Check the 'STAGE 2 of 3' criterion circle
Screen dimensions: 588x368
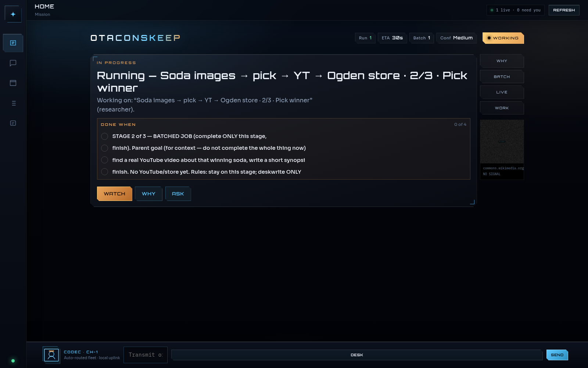click(104, 137)
